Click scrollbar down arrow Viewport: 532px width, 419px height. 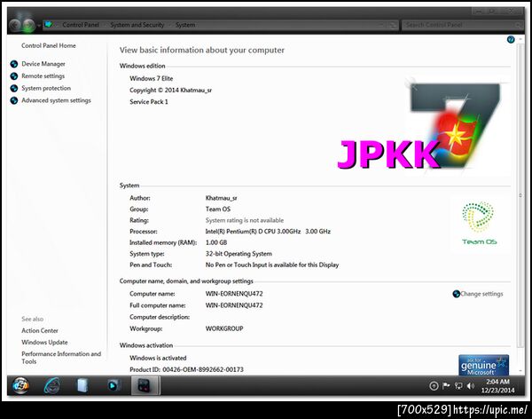pos(520,371)
